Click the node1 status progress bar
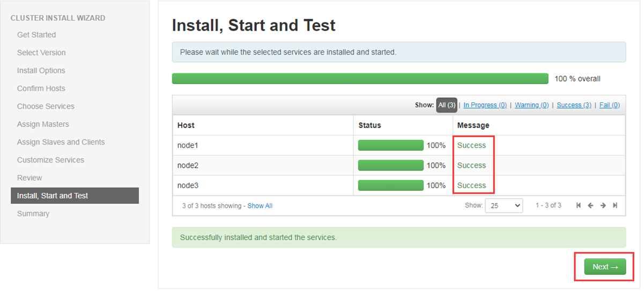644x291 pixels. (390, 145)
